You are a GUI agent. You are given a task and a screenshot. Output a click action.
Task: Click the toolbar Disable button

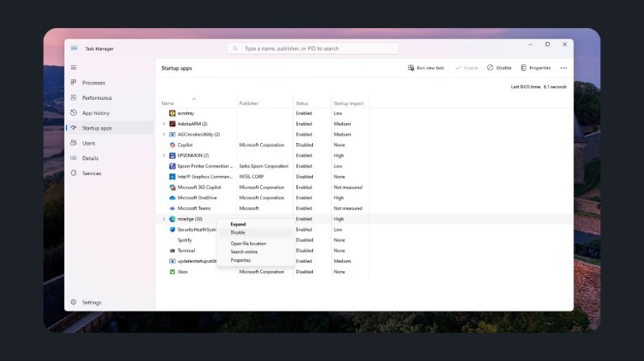point(499,68)
